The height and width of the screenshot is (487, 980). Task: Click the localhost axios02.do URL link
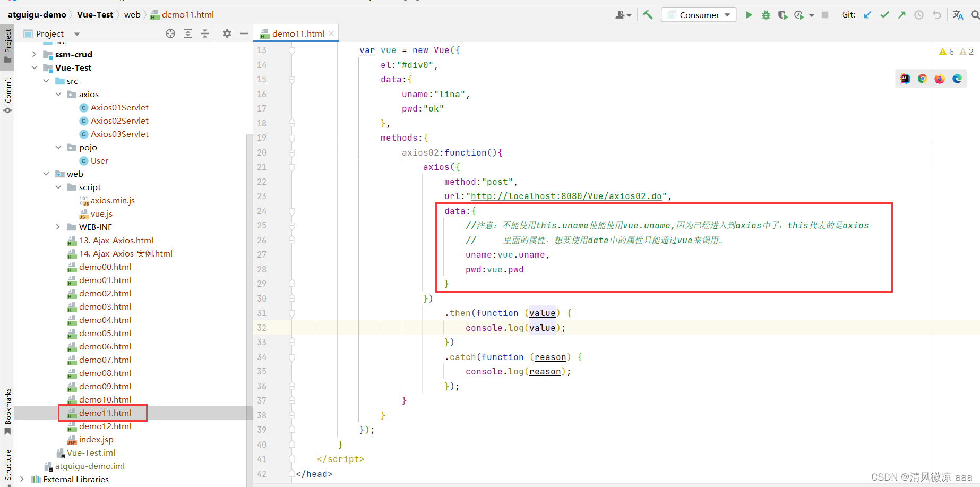(566, 196)
